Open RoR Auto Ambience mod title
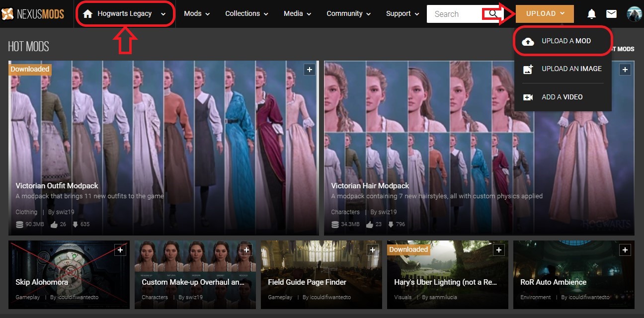This screenshot has width=644, height=318. coord(554,282)
